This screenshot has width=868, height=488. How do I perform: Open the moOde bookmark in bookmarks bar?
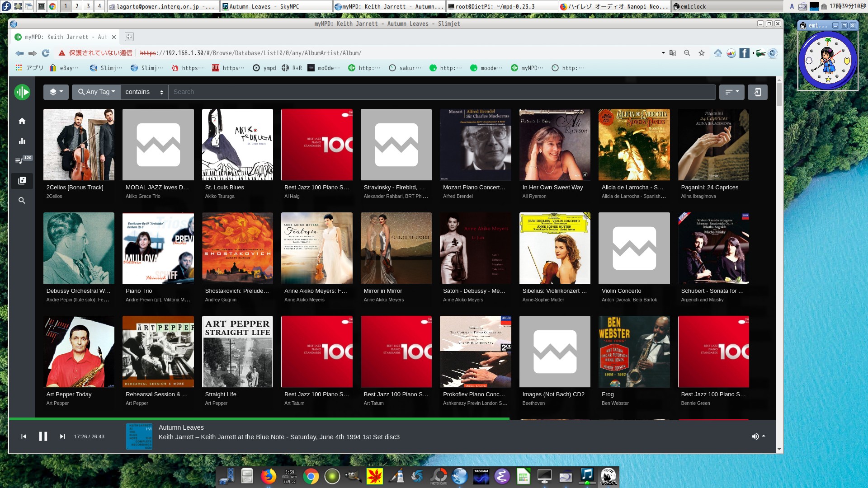point(323,68)
